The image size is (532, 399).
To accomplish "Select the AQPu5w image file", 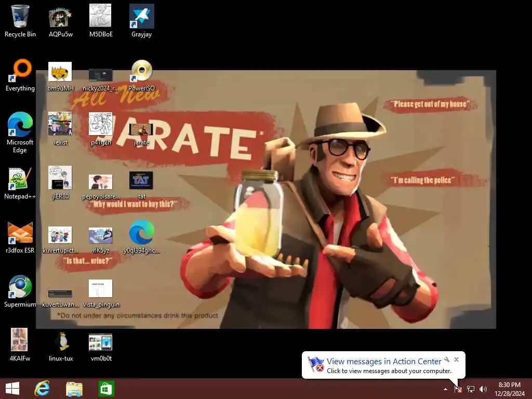I will [60, 20].
